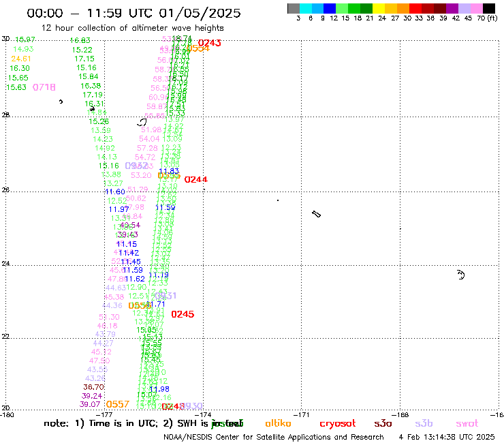Click the bright red legend swatch
The image size is (504, 443).
tap(415, 8)
